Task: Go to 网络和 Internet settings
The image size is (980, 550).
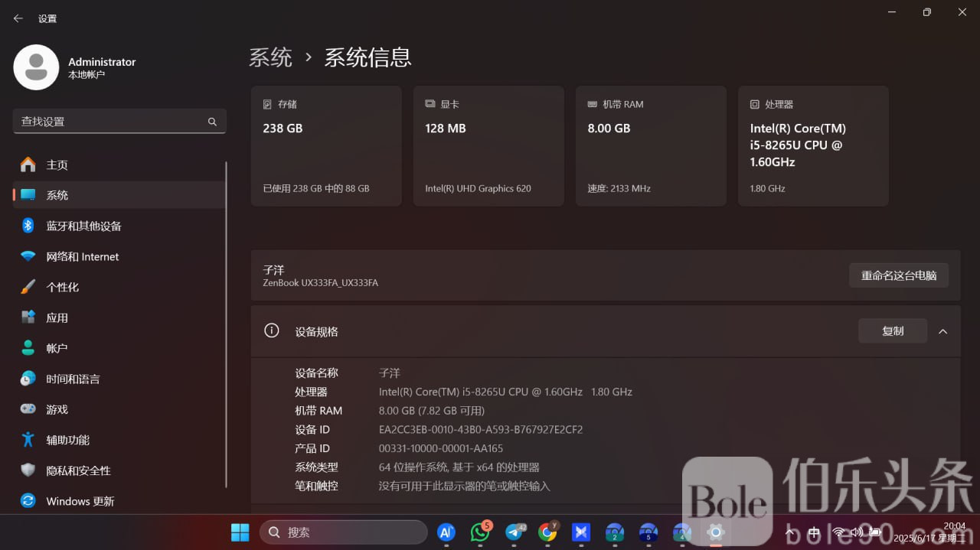Action: [x=82, y=256]
